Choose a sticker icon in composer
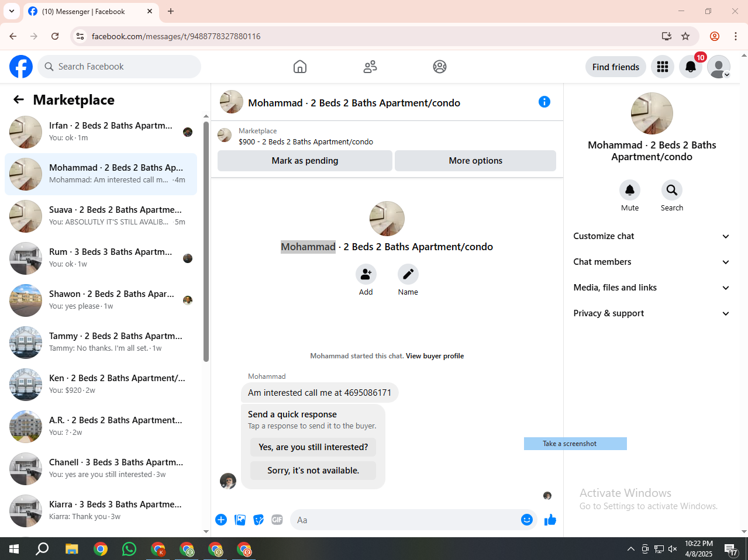Image resolution: width=748 pixels, height=560 pixels. click(x=258, y=520)
